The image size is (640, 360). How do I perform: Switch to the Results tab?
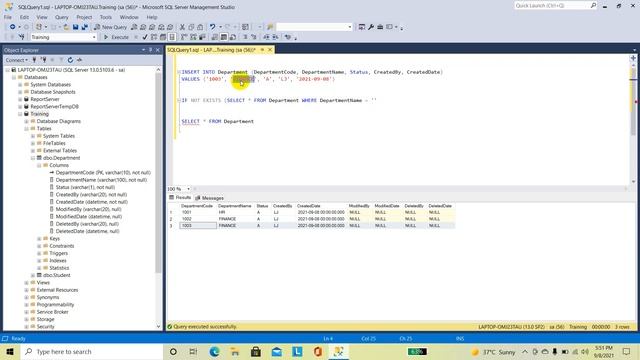pos(180,198)
